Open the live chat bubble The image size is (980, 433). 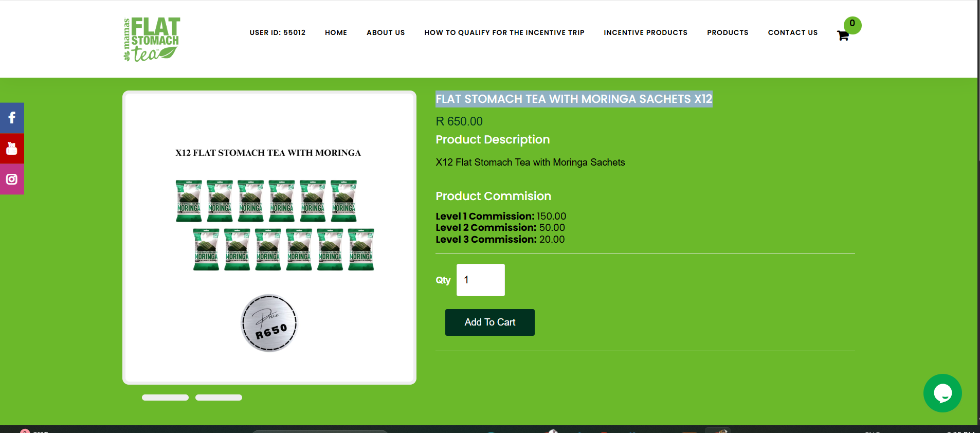point(942,393)
